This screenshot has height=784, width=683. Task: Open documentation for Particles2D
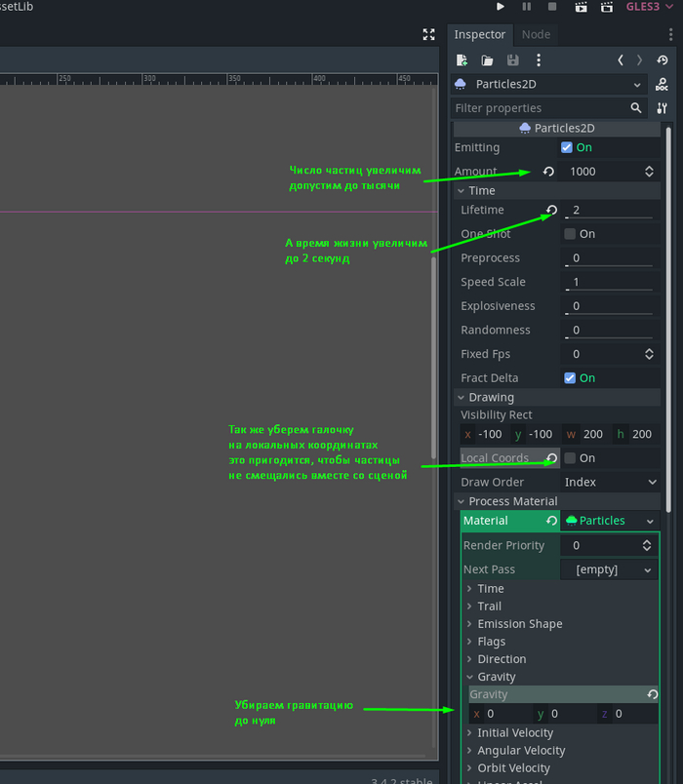662,85
